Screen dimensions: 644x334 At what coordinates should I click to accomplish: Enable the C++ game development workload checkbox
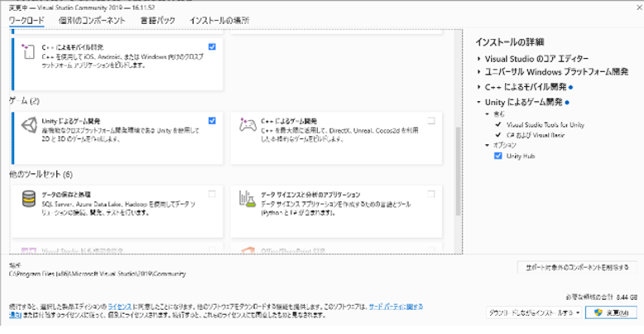click(430, 120)
